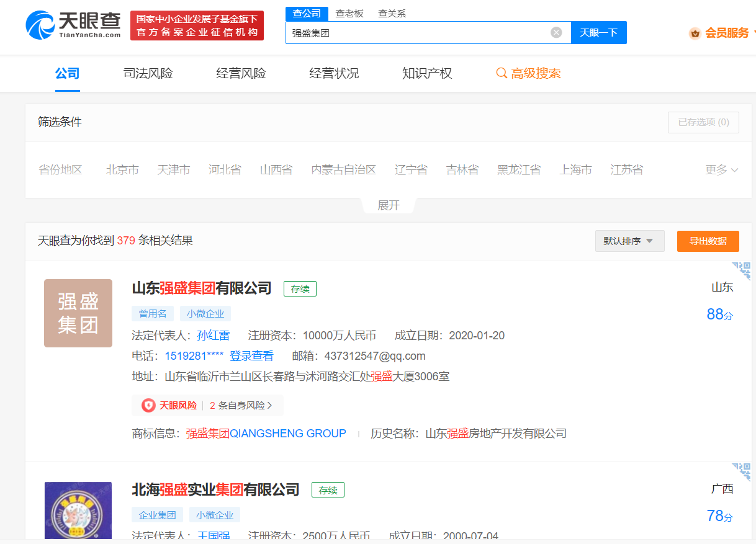Switch to the 司法风险 tab
Viewport: 756px width, 544px height.
(x=148, y=73)
